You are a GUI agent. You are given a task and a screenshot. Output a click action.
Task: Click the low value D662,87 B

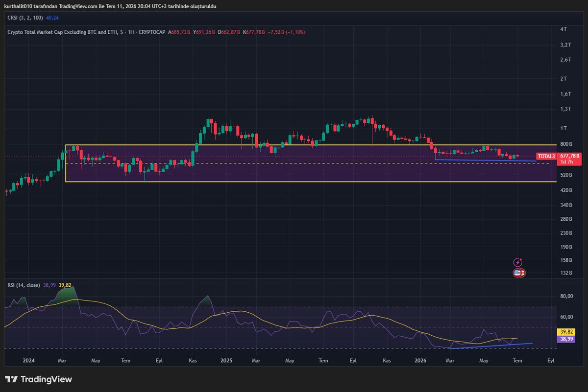pos(229,32)
